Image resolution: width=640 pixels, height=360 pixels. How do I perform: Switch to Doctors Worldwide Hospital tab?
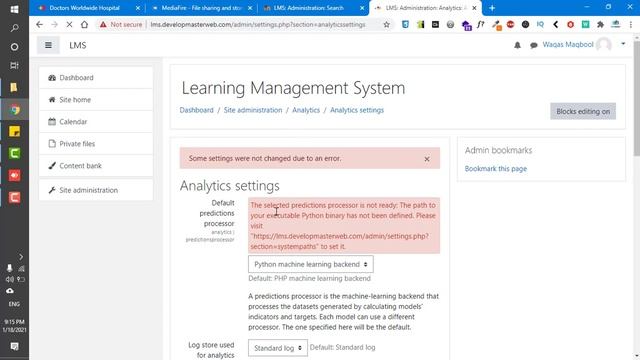tap(84, 8)
